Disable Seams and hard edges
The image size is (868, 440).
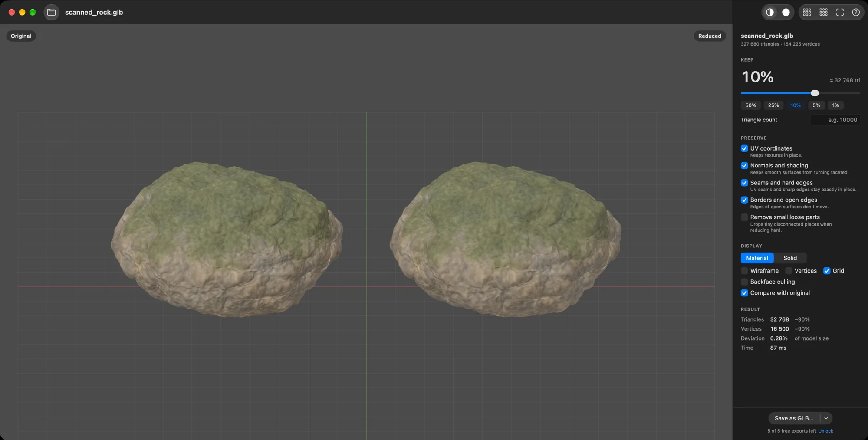click(744, 183)
